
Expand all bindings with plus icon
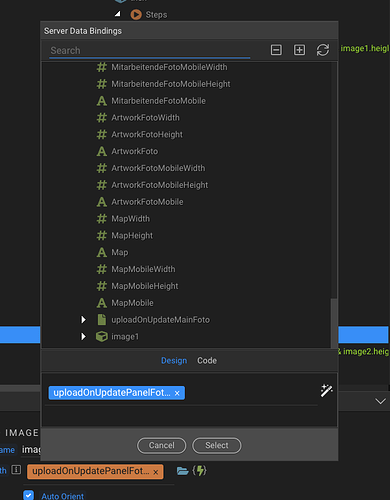click(299, 50)
